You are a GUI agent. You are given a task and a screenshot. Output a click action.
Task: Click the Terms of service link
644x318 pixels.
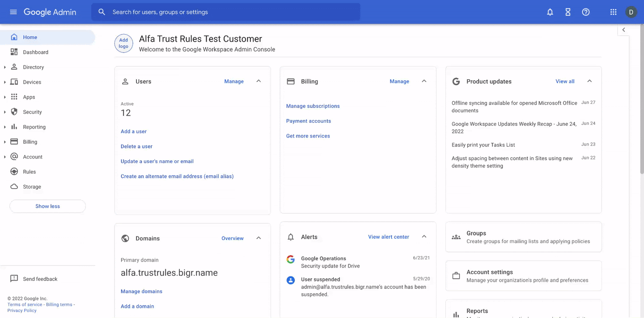[25, 305]
